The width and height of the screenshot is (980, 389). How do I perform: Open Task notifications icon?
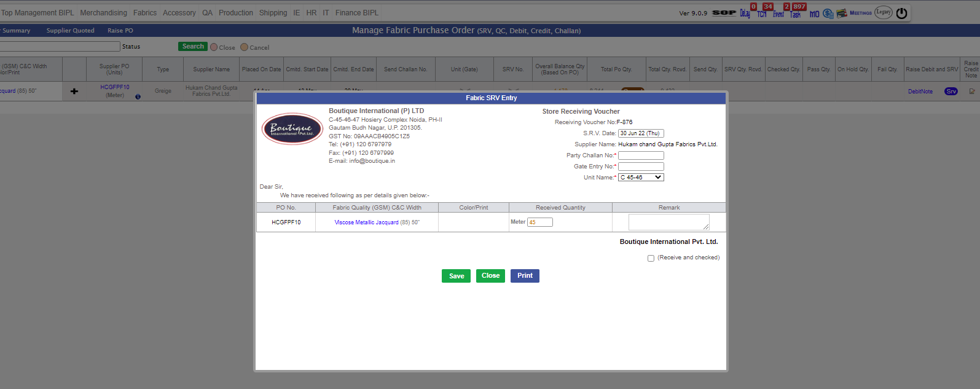(x=795, y=14)
